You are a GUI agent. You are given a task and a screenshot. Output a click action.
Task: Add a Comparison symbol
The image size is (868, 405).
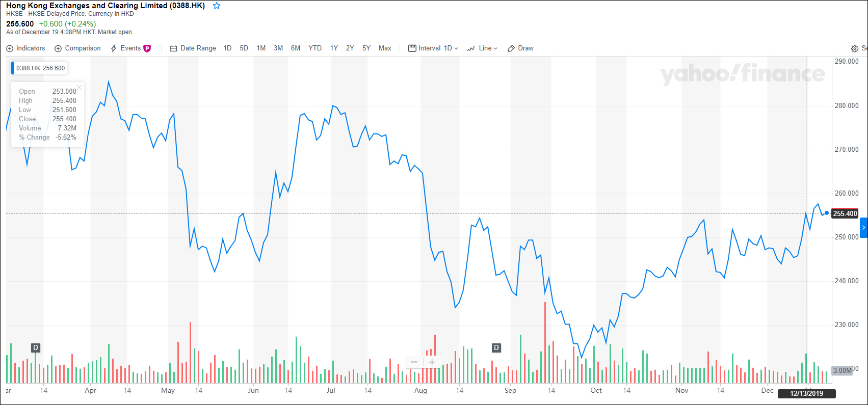(77, 48)
